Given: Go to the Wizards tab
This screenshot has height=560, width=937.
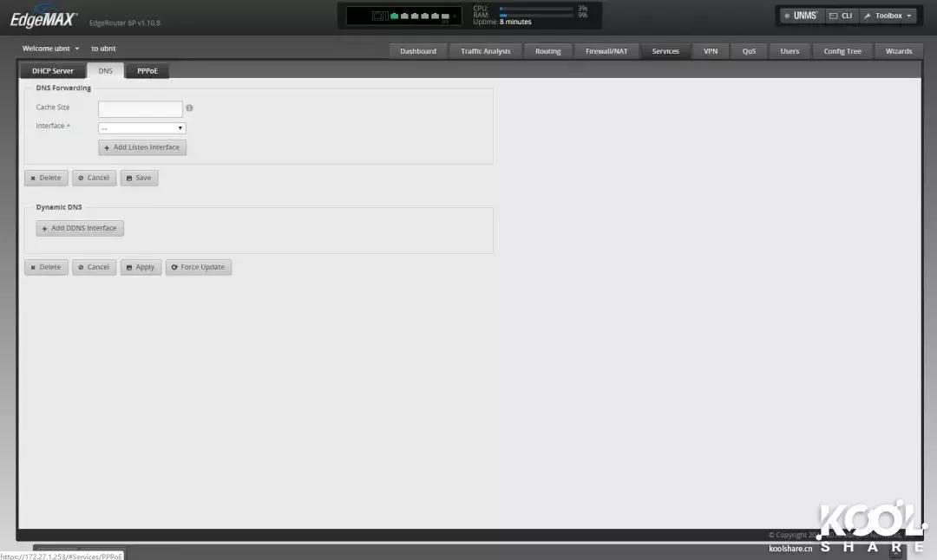Looking at the screenshot, I should (x=898, y=51).
